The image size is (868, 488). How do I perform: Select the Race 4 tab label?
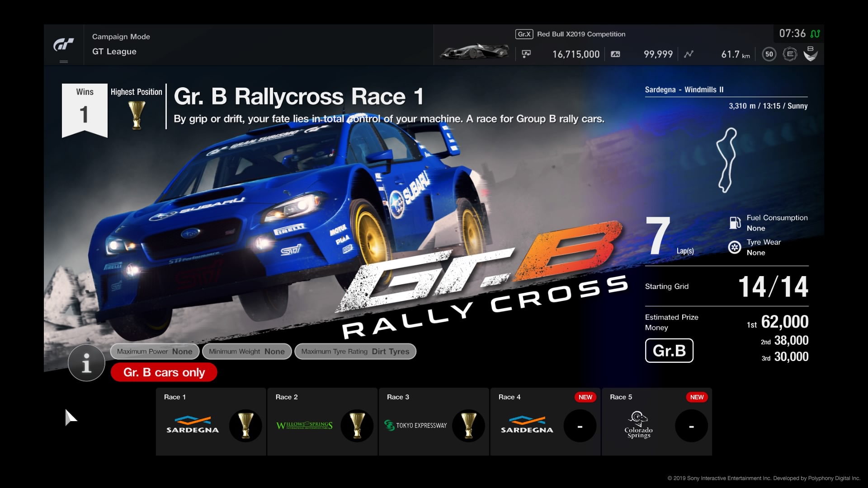(509, 397)
